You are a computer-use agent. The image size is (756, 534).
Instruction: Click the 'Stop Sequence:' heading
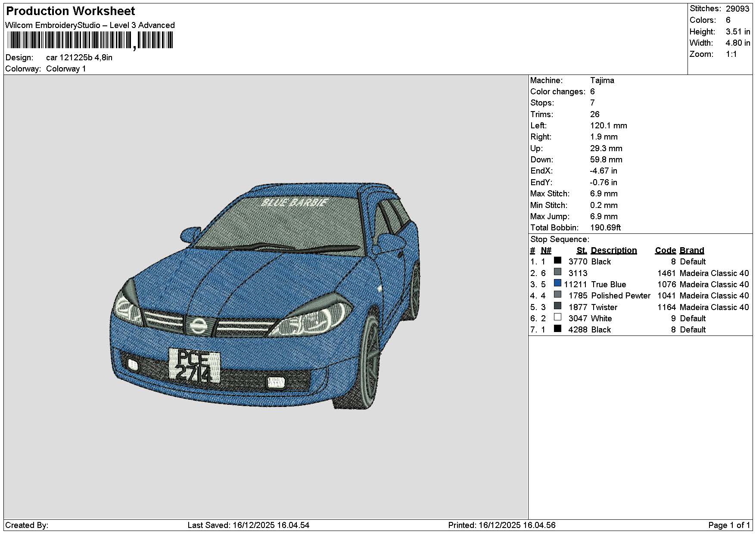click(x=560, y=239)
